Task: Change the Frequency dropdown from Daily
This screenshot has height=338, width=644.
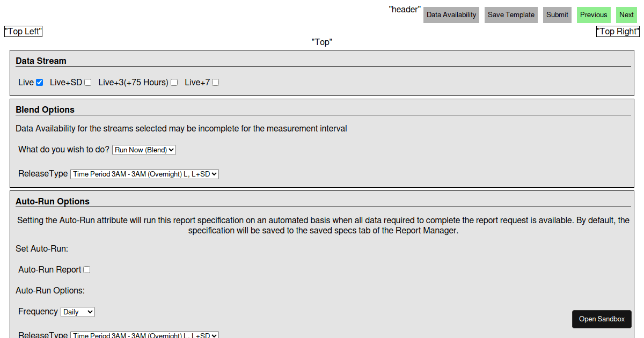Action: point(77,312)
